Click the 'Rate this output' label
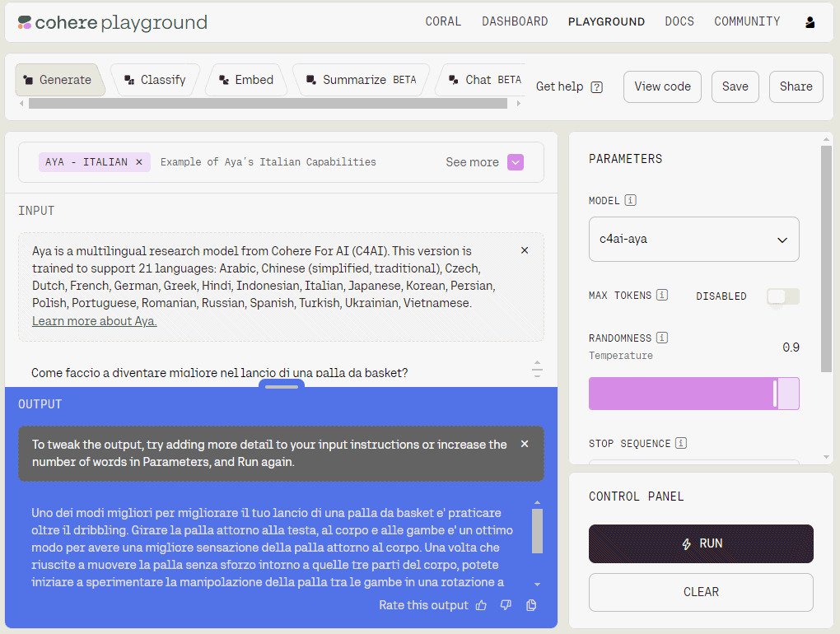840x634 pixels. tap(424, 605)
